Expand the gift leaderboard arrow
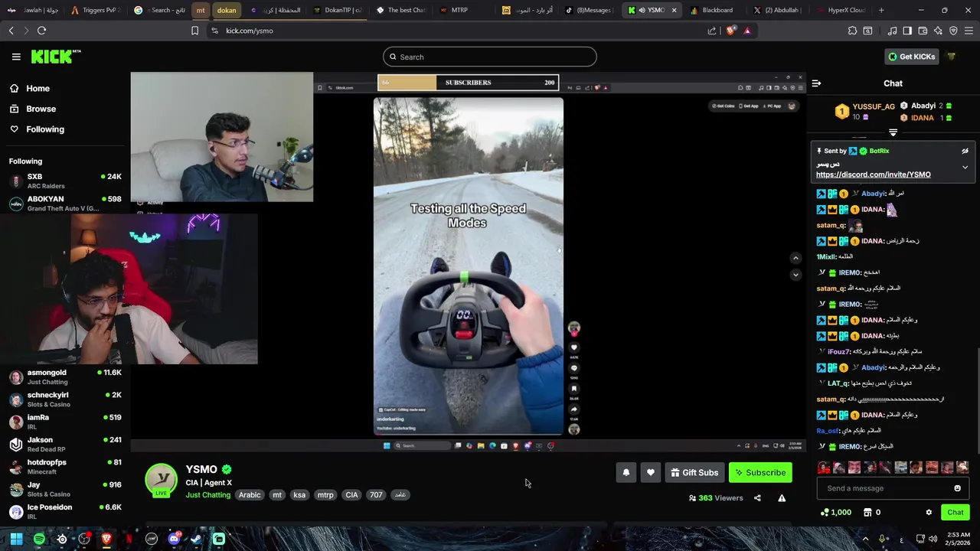Image resolution: width=980 pixels, height=551 pixels. 893,132
